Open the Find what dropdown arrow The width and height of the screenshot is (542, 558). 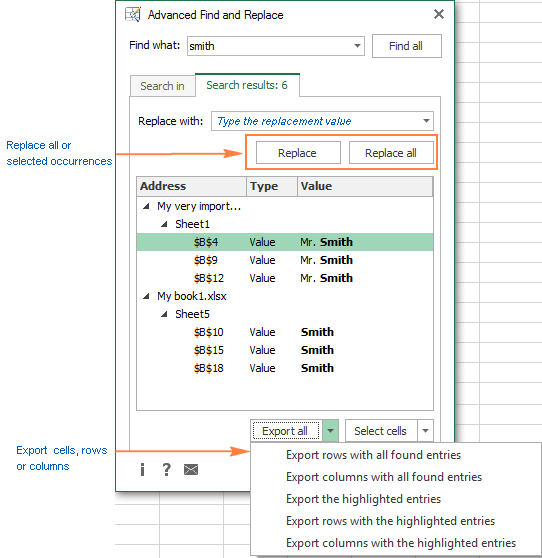(357, 46)
